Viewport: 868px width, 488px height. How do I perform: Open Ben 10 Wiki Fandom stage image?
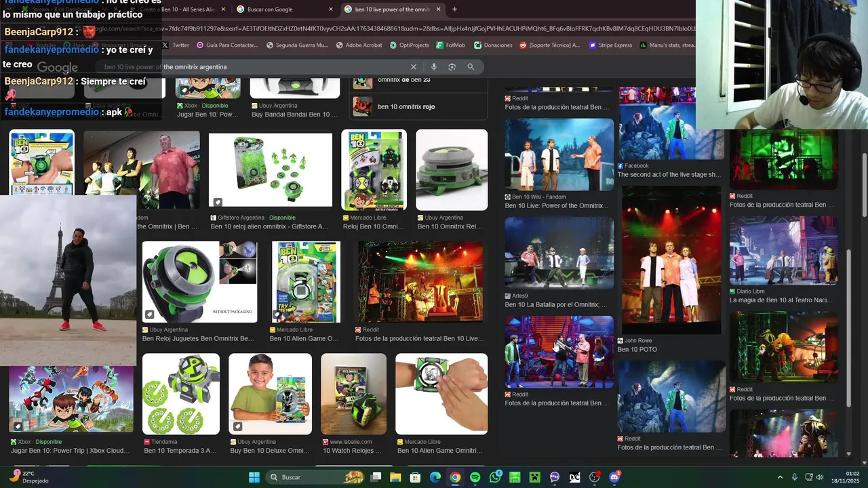coord(559,155)
